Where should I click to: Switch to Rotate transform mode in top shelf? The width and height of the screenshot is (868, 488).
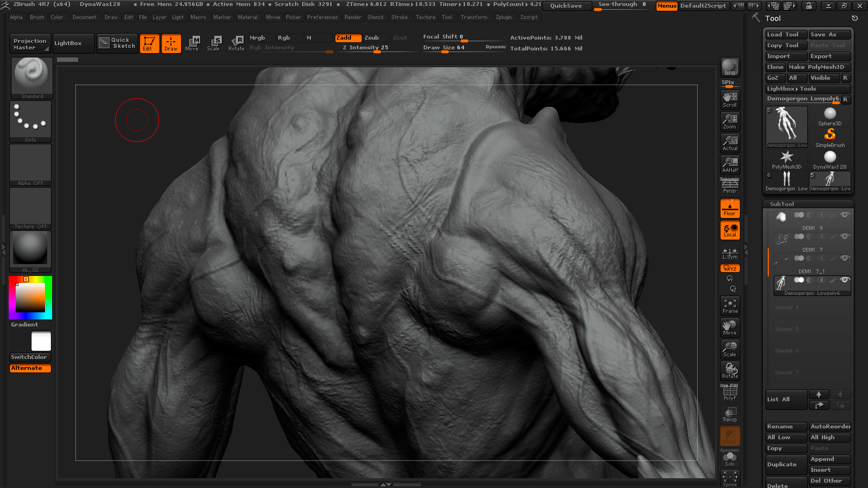237,43
